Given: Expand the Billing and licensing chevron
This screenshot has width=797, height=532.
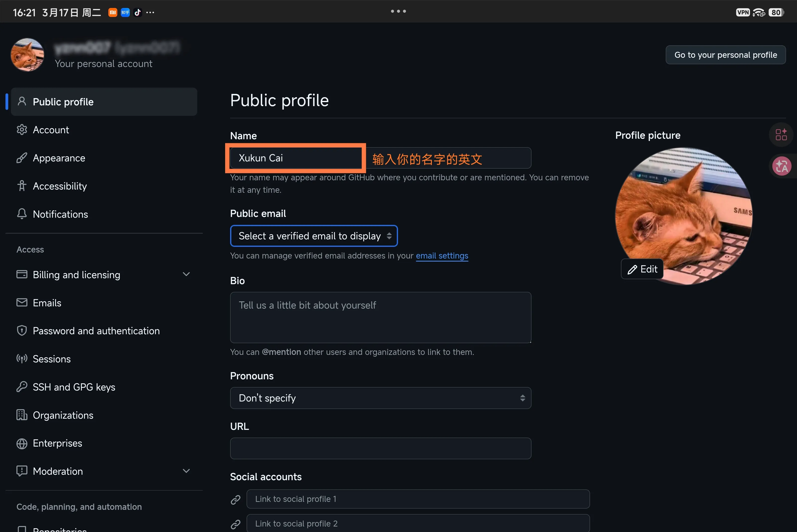Looking at the screenshot, I should coord(186,274).
